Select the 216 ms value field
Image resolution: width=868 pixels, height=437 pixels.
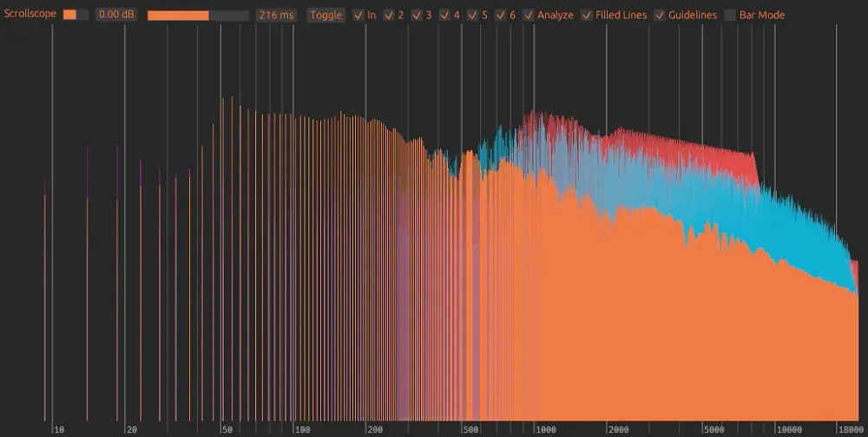click(x=277, y=15)
